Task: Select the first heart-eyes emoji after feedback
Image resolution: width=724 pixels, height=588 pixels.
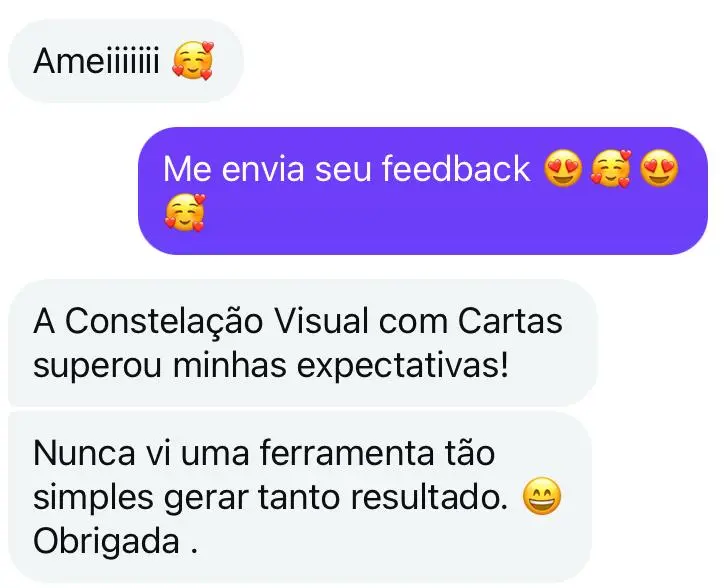Action: pyautogui.click(x=562, y=168)
